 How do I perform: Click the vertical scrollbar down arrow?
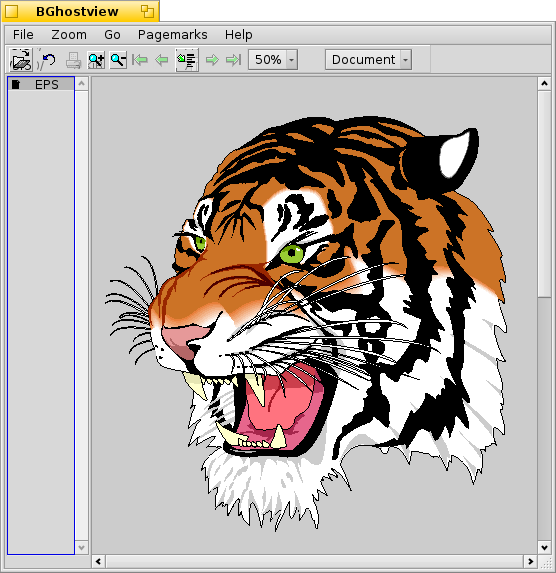pos(544,547)
